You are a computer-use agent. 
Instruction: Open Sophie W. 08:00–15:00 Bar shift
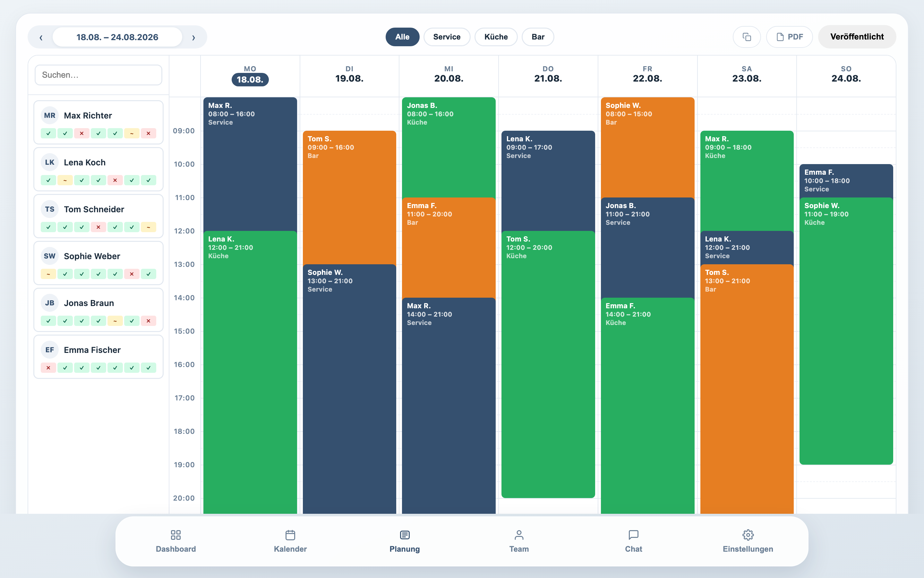[647, 148]
